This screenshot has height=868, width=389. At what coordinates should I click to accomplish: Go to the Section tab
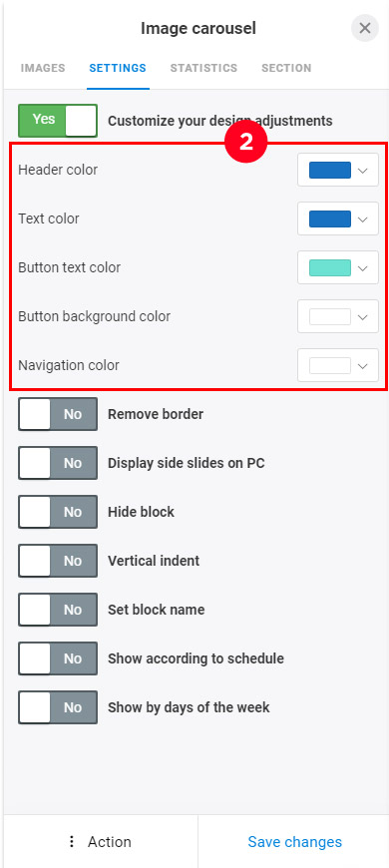(x=286, y=68)
